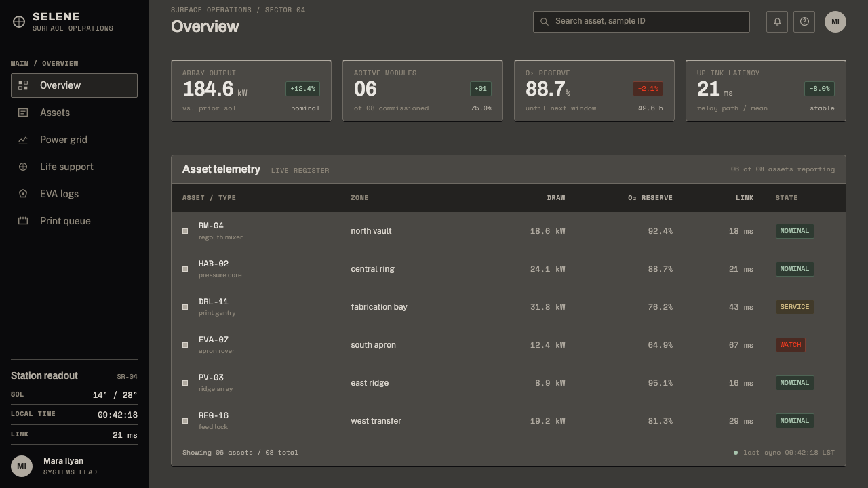Click the WATCH badge for EVA-07

(x=790, y=345)
